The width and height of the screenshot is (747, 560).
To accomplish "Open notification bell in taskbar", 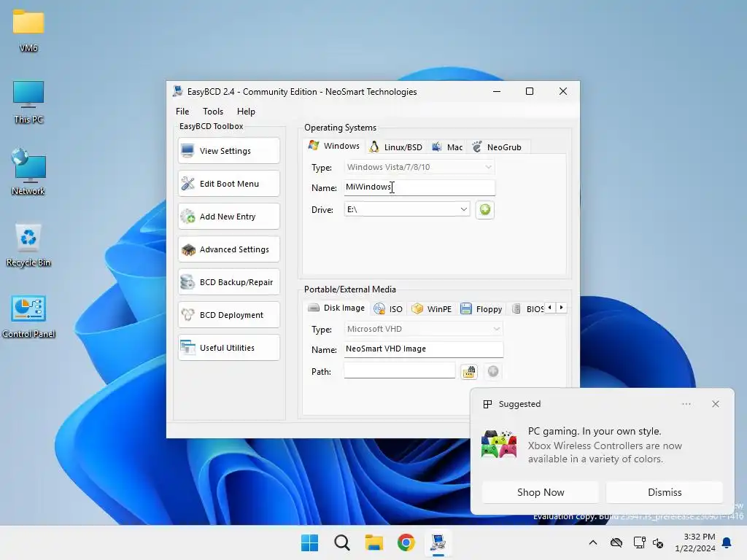I will [x=727, y=542].
